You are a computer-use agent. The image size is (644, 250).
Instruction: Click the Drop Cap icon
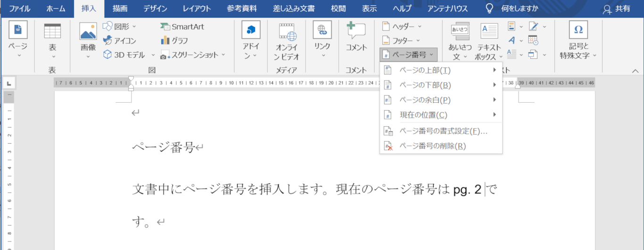[512, 55]
